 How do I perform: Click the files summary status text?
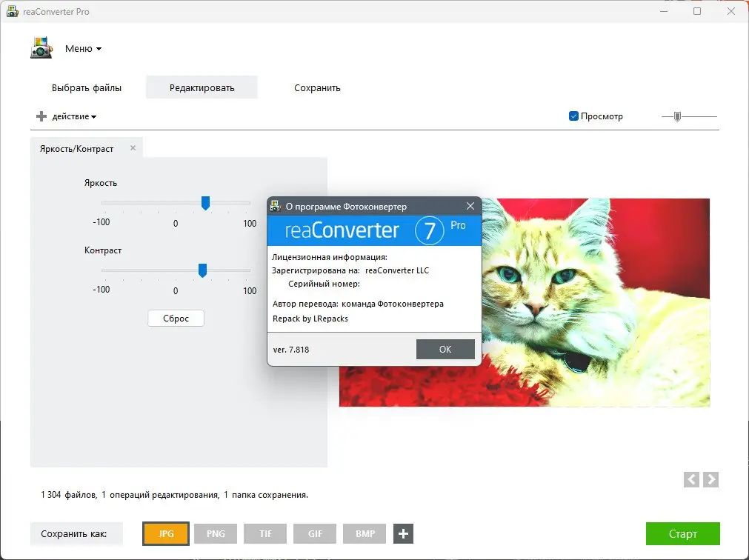174,495
